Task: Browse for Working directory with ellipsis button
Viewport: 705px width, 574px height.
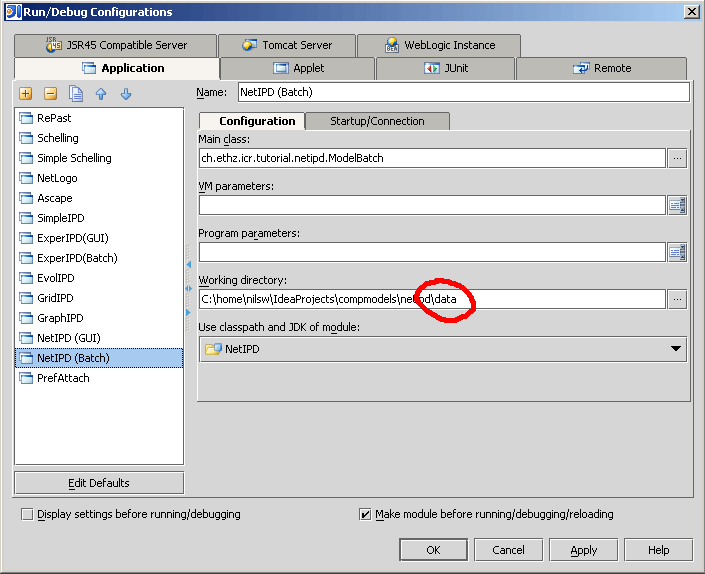Action: click(x=677, y=299)
